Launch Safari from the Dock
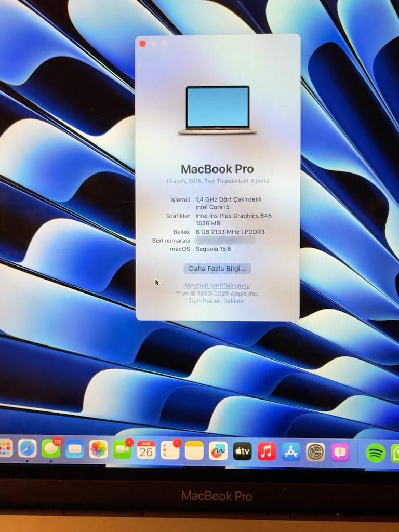Screen dimensions: 399x532 pyautogui.click(x=28, y=448)
